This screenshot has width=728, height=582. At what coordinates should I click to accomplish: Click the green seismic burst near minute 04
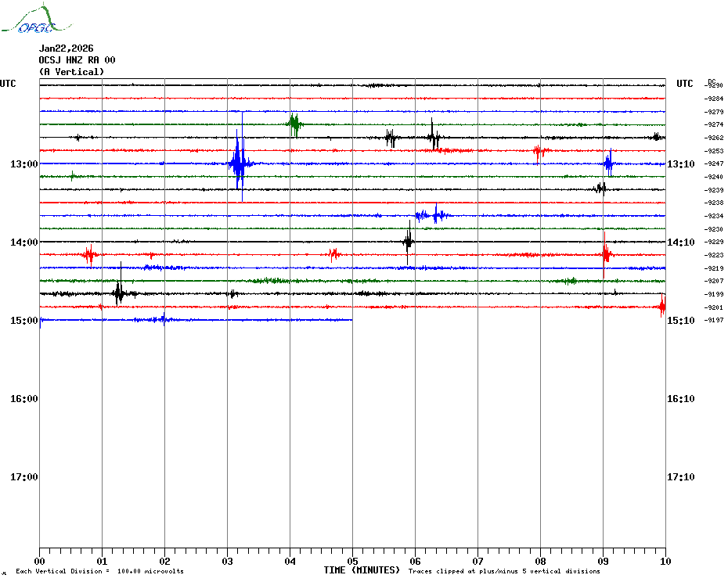[x=294, y=124]
